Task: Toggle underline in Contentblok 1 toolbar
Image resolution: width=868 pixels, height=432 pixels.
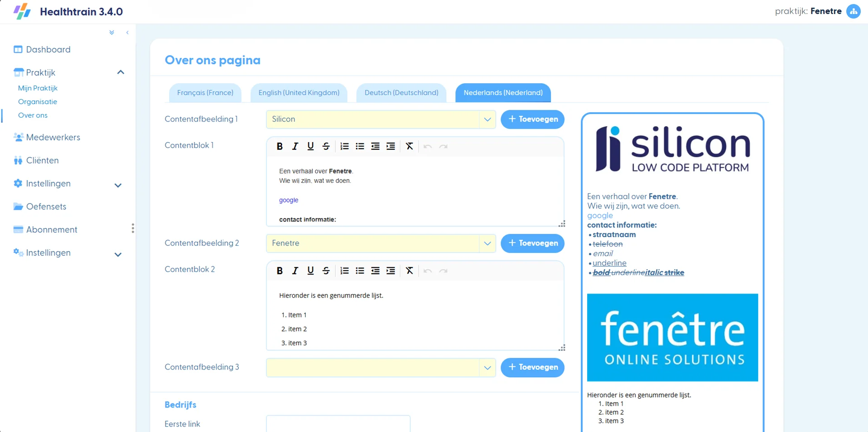Action: coord(310,146)
